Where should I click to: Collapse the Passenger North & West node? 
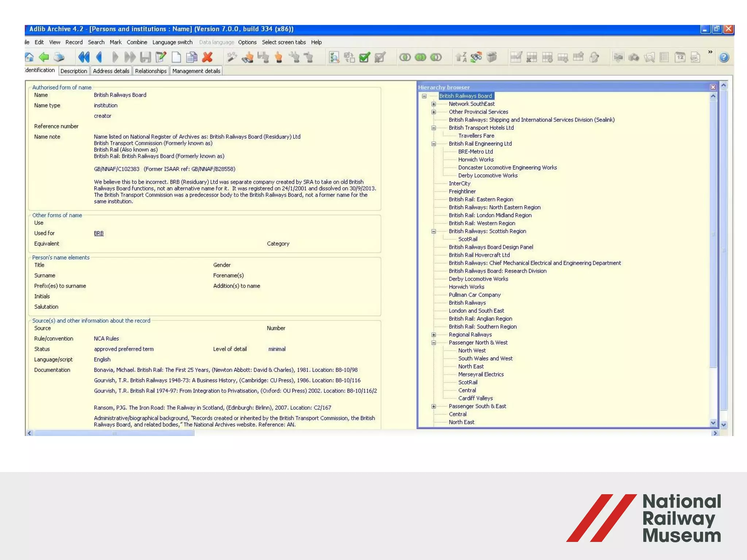point(434,343)
